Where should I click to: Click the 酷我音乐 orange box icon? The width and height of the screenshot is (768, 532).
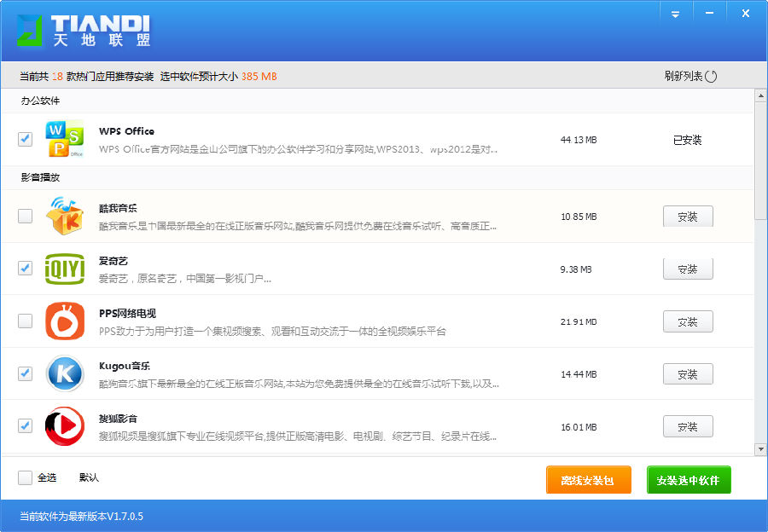[x=65, y=216]
